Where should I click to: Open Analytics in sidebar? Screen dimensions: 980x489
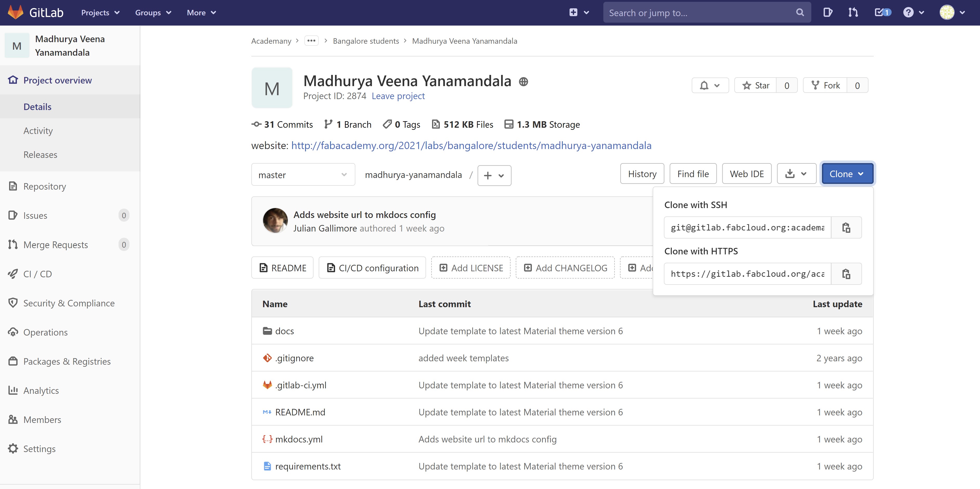(70, 390)
